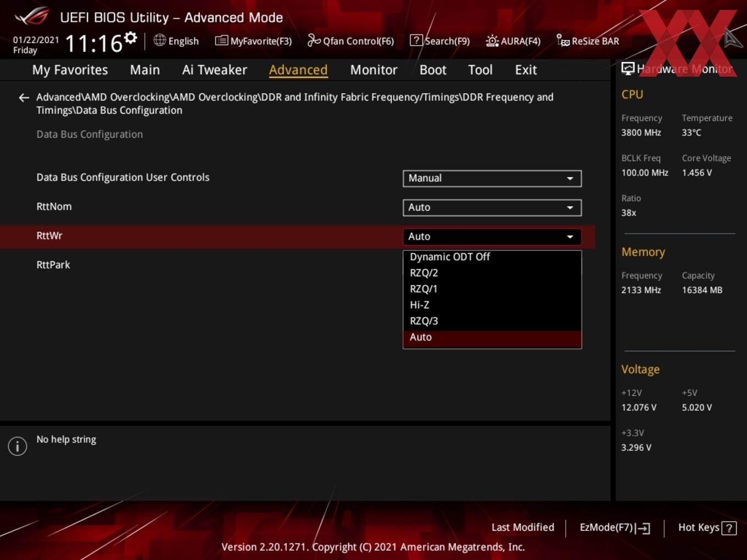Image resolution: width=747 pixels, height=560 pixels.
Task: Select the RttWr setting label
Action: (x=49, y=236)
